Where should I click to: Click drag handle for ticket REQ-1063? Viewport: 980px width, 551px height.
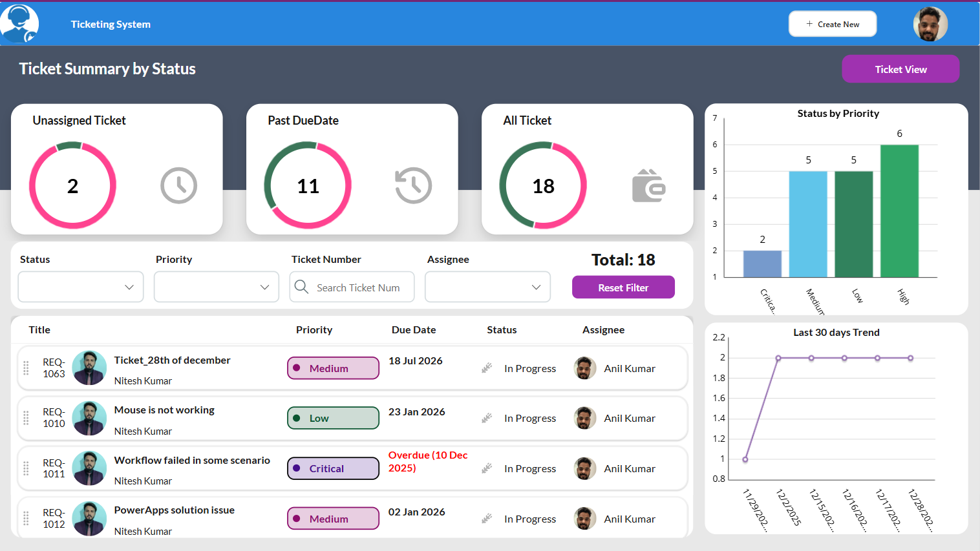point(26,368)
